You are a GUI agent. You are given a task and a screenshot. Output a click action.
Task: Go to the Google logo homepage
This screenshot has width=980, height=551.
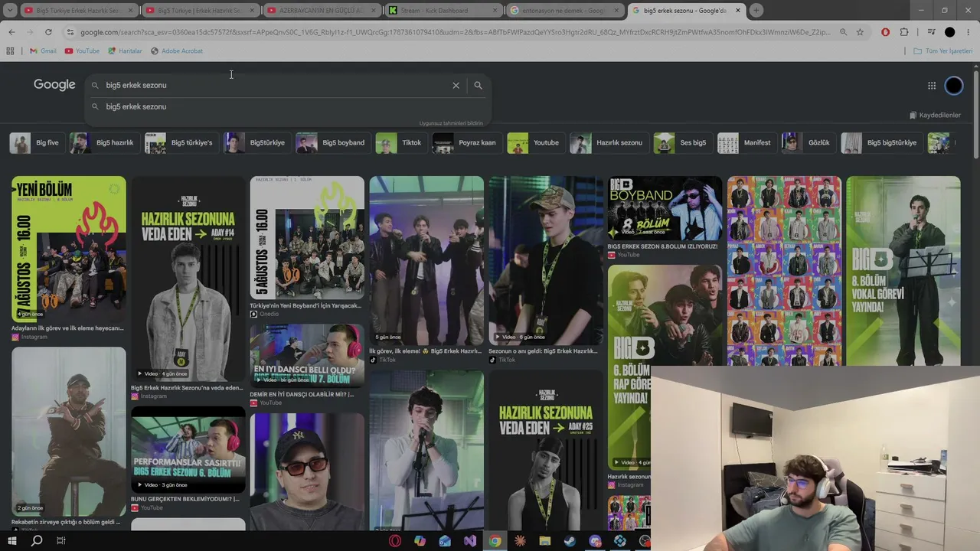(54, 85)
